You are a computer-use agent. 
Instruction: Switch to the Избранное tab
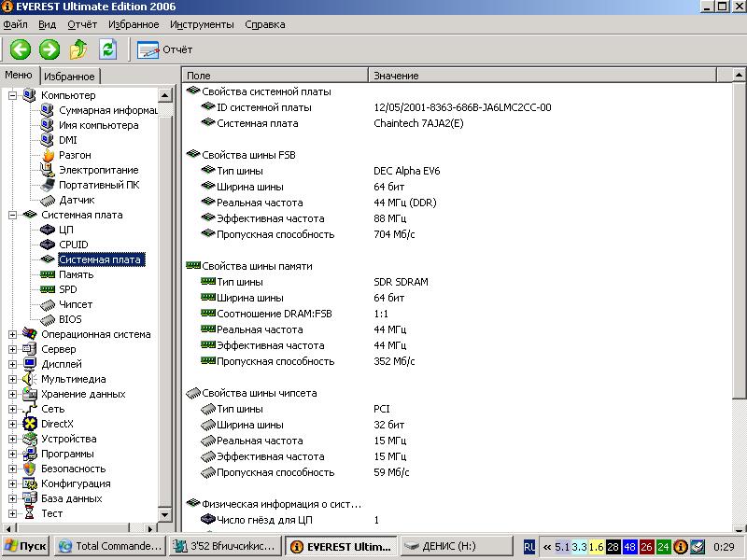pos(69,77)
